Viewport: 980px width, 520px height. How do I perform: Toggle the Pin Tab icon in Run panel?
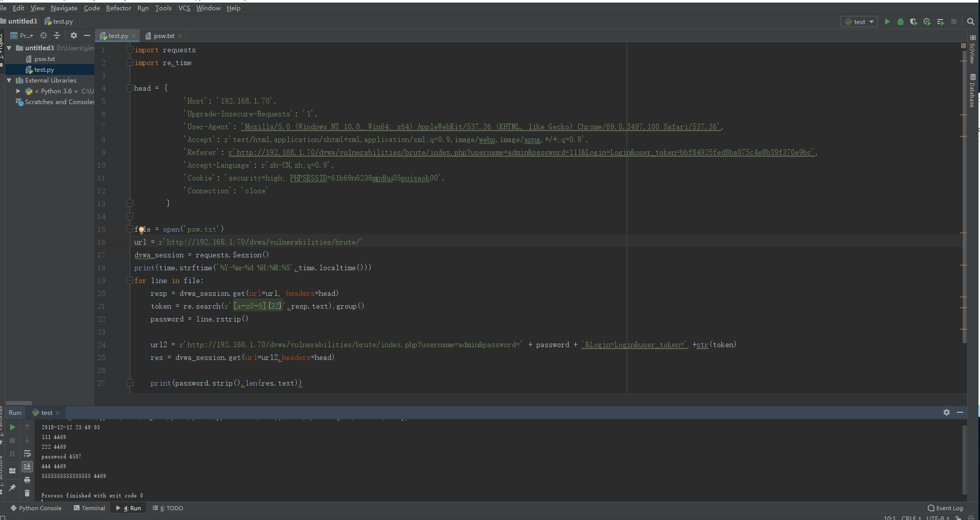(x=12, y=487)
